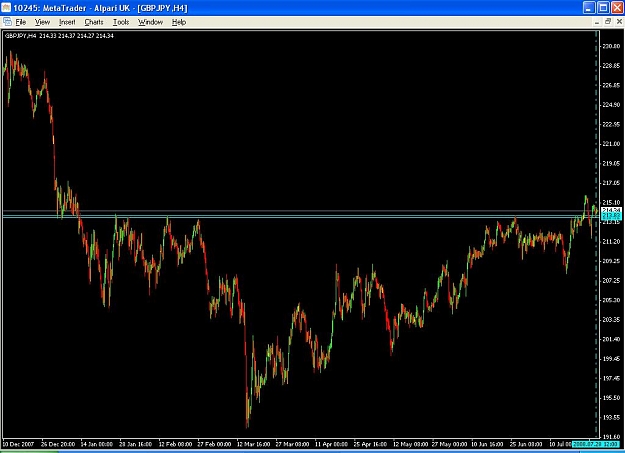Click the 25 Apr 16:00 time label
Viewport: 625px width, 453px height.
pyautogui.click(x=370, y=444)
